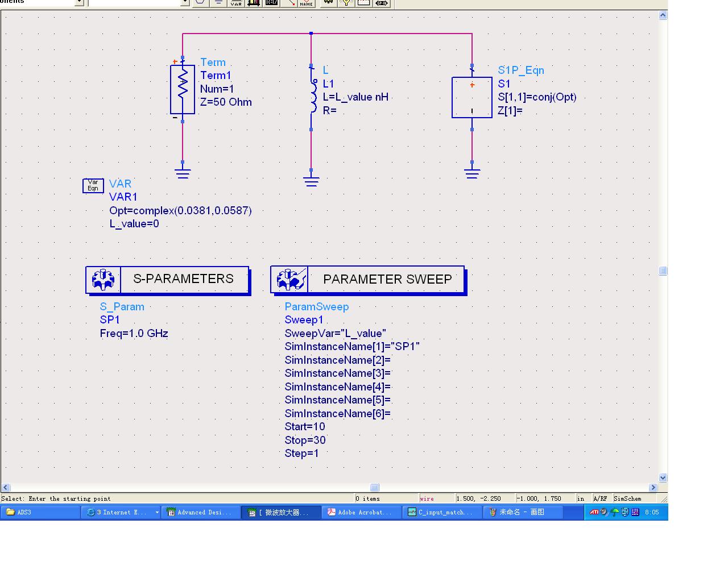The width and height of the screenshot is (728, 582).
Task: Select the S1P_Eqn S1 box symbol
Action: point(472,97)
